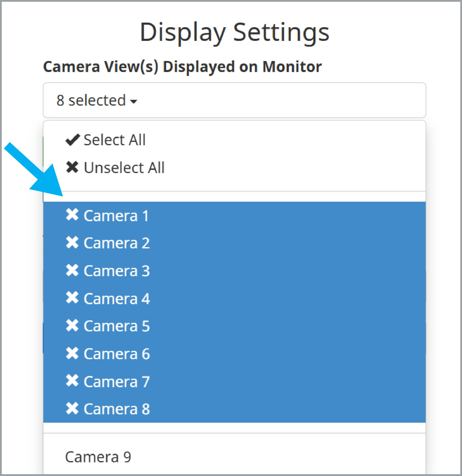This screenshot has width=462, height=476.
Task: Click the Camera 3 list row
Action: 234,271
